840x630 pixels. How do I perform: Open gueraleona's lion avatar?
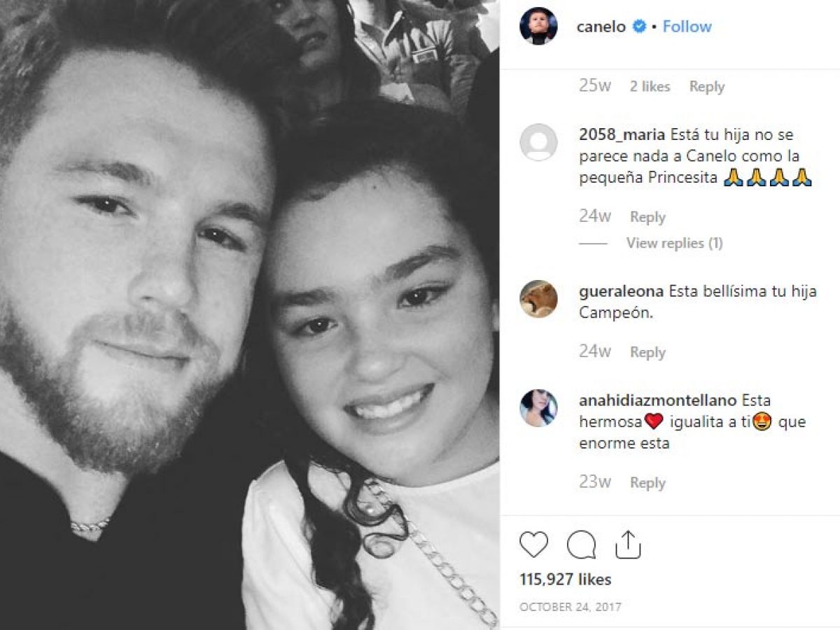(x=538, y=299)
